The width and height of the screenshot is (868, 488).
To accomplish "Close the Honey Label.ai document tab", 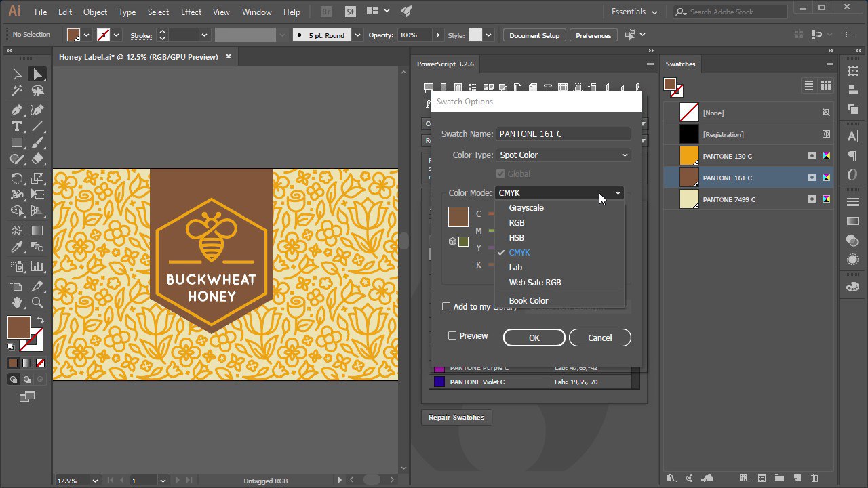I will 229,57.
